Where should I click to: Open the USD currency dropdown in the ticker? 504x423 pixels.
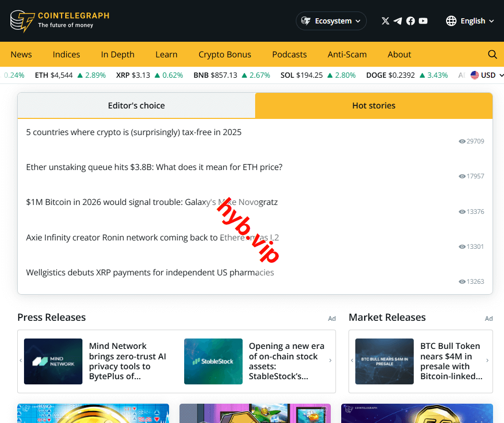486,75
